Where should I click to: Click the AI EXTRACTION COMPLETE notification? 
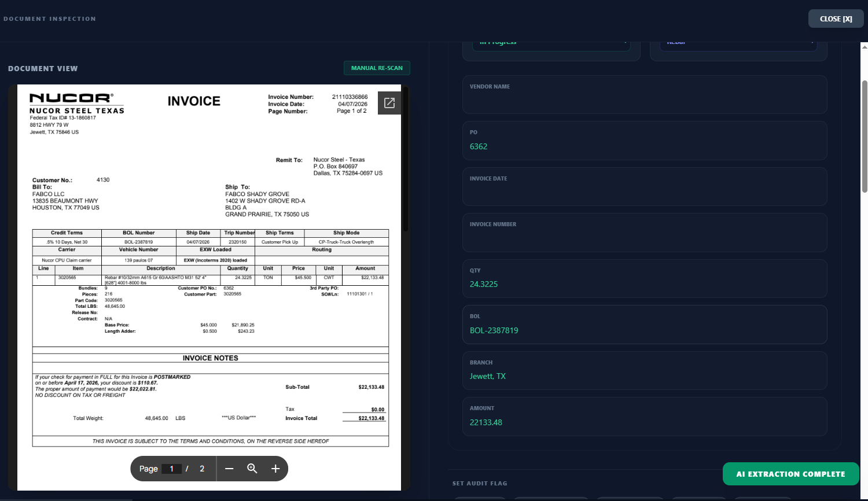[790, 474]
